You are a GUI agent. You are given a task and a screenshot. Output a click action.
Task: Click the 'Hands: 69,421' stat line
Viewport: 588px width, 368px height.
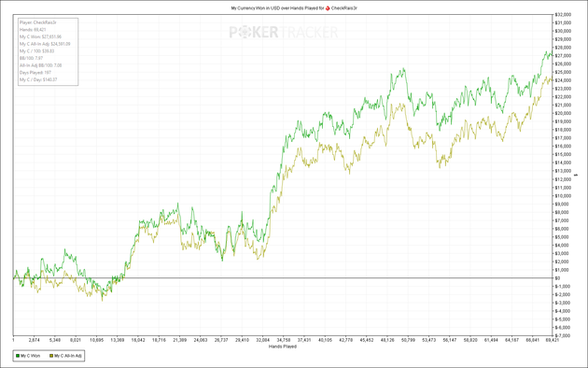pyautogui.click(x=33, y=30)
